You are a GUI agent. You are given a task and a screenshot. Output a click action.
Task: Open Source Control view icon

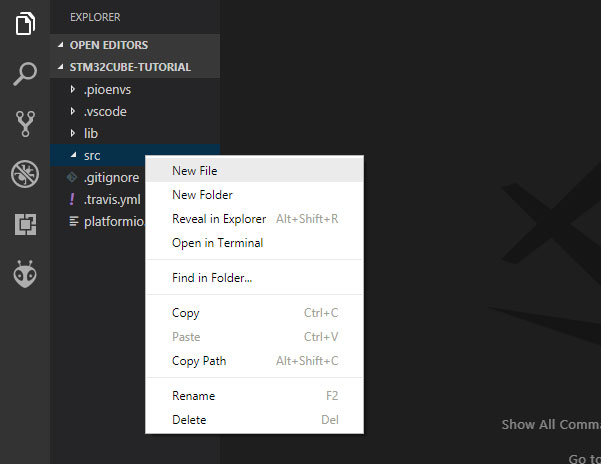point(25,124)
